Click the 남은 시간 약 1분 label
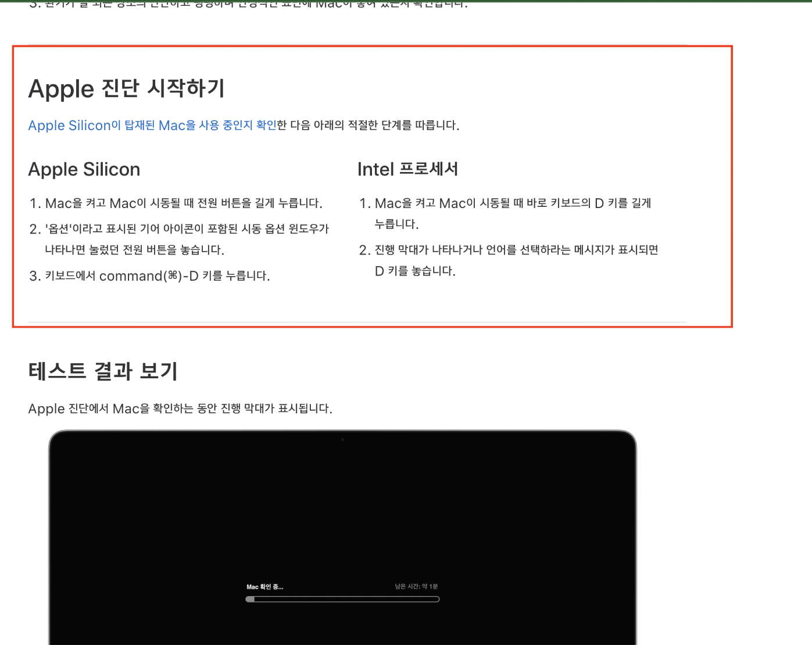Screen dimensions: 812x645 [416, 587]
